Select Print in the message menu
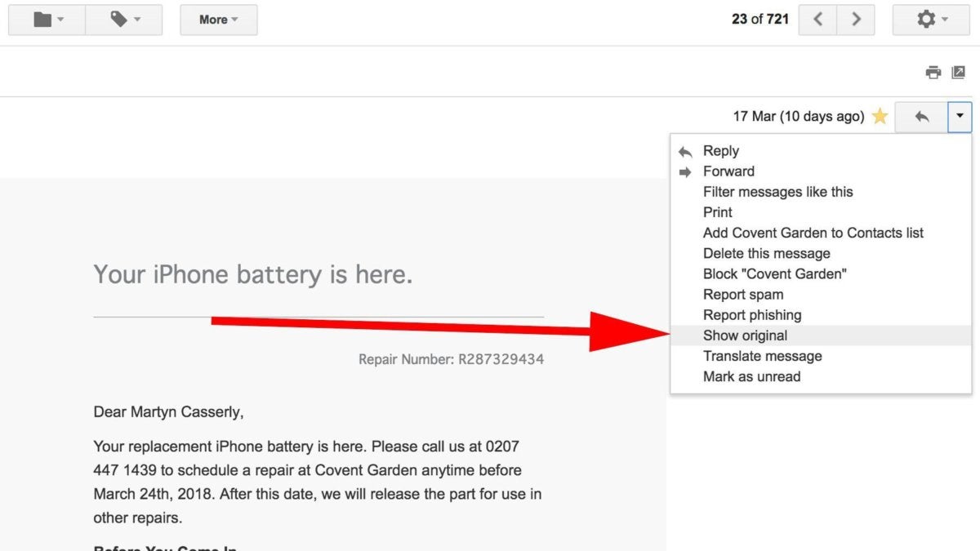 [821, 212]
